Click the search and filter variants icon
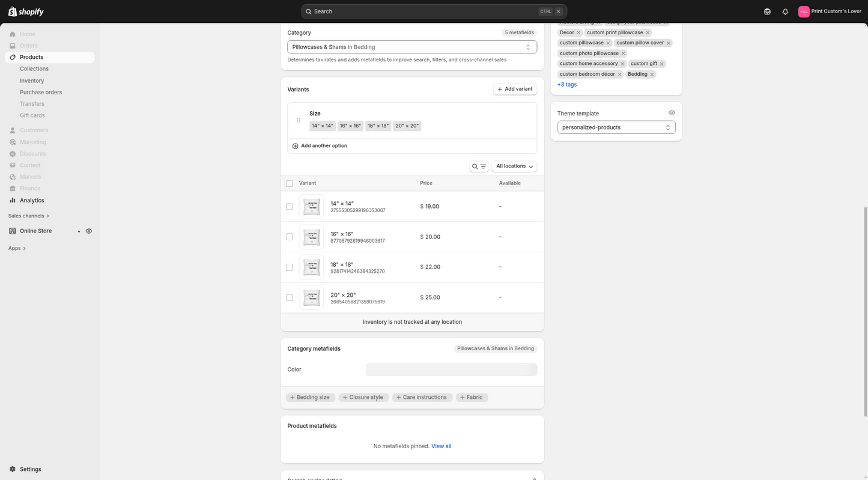The image size is (868, 480). (x=479, y=166)
